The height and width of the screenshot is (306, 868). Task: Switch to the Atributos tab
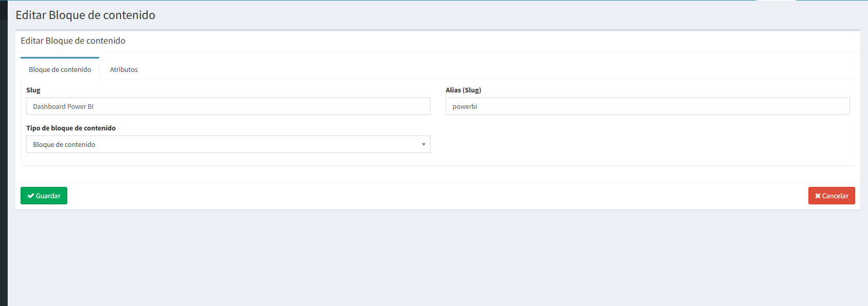click(124, 69)
